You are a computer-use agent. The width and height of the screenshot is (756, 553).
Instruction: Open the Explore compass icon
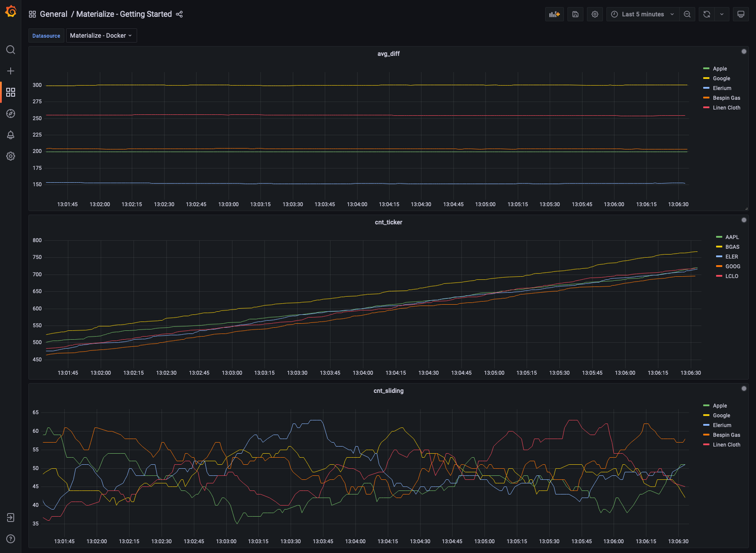click(11, 114)
